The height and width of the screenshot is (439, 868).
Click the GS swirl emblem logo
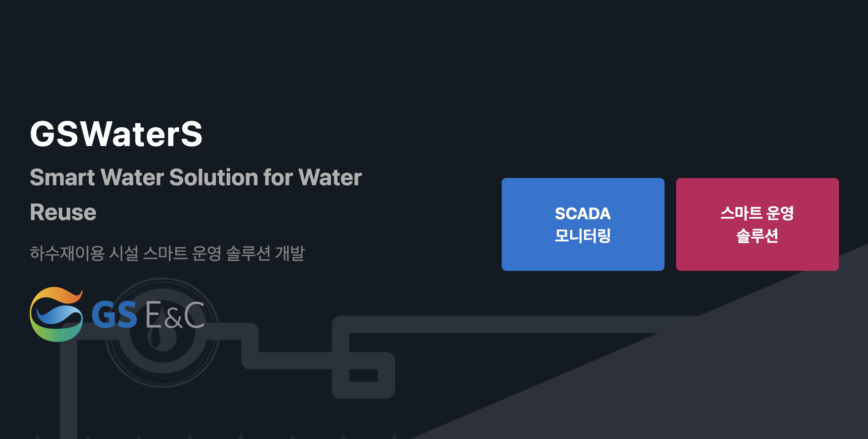click(x=56, y=314)
